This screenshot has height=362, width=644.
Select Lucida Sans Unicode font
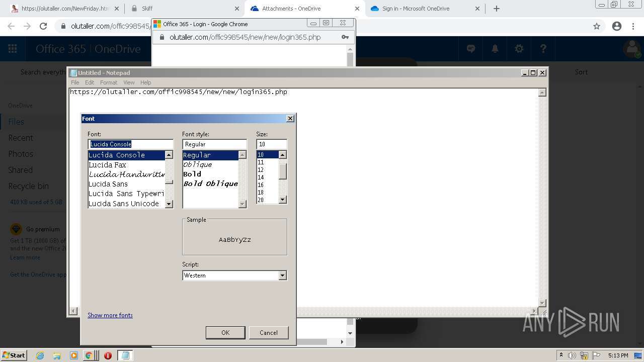coord(126,204)
